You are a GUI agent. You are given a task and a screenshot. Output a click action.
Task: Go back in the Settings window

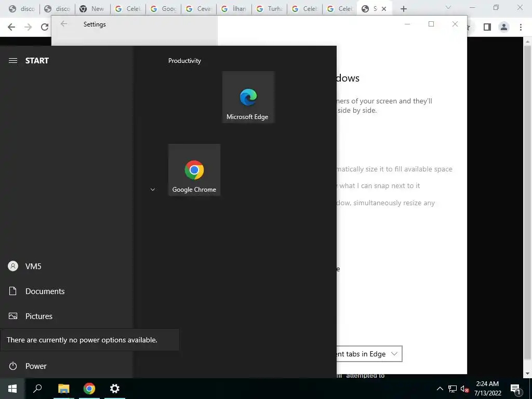[64, 24]
